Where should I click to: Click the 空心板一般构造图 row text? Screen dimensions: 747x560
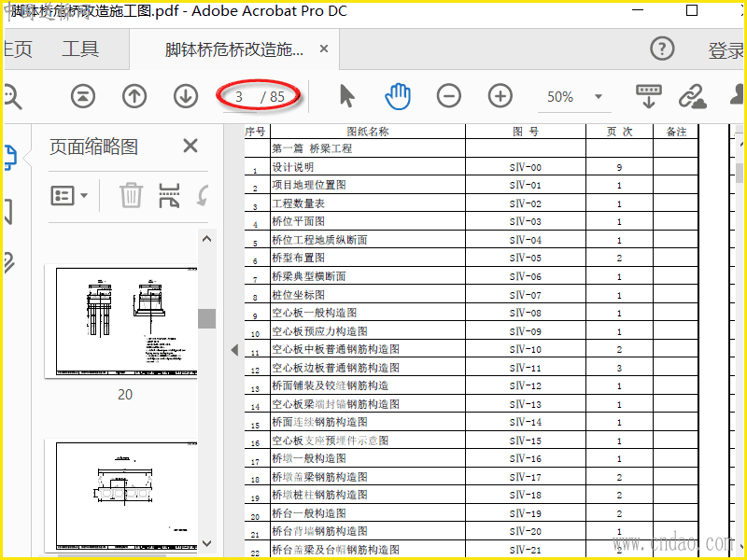pos(314,313)
